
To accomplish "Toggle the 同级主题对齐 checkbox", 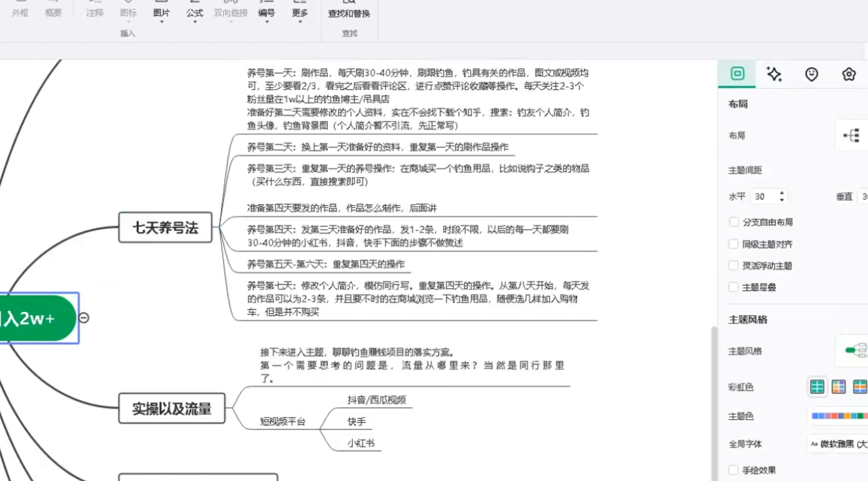I will click(x=734, y=244).
